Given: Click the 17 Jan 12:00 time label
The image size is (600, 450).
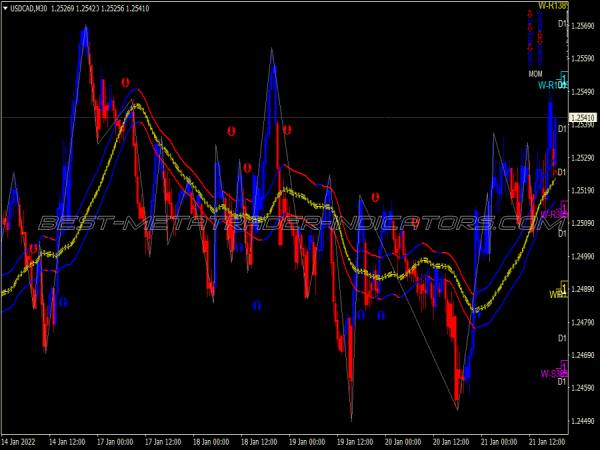Looking at the screenshot, I should tap(163, 442).
